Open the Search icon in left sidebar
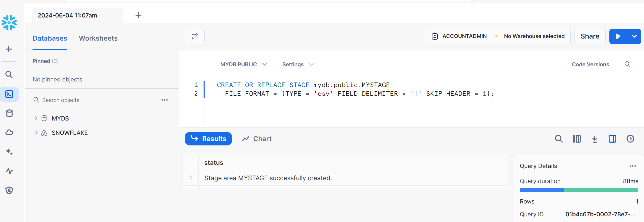This screenshot has width=644, height=222. pos(9,75)
